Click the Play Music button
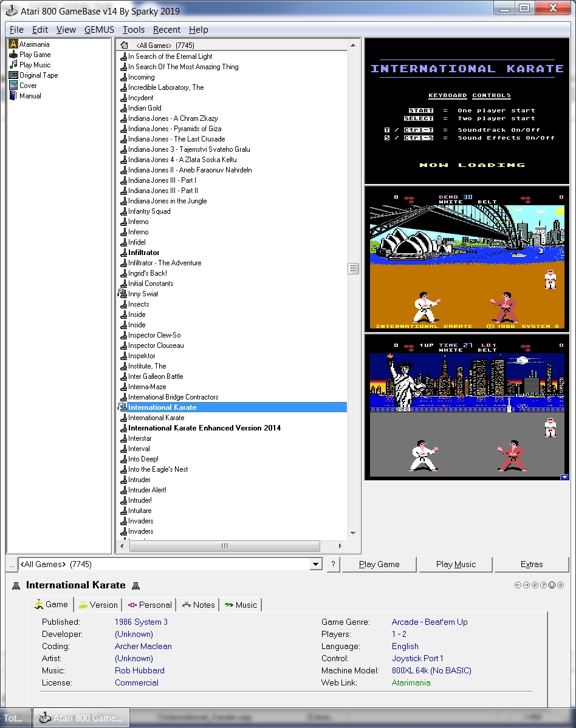The height and width of the screenshot is (728, 576). (x=456, y=565)
